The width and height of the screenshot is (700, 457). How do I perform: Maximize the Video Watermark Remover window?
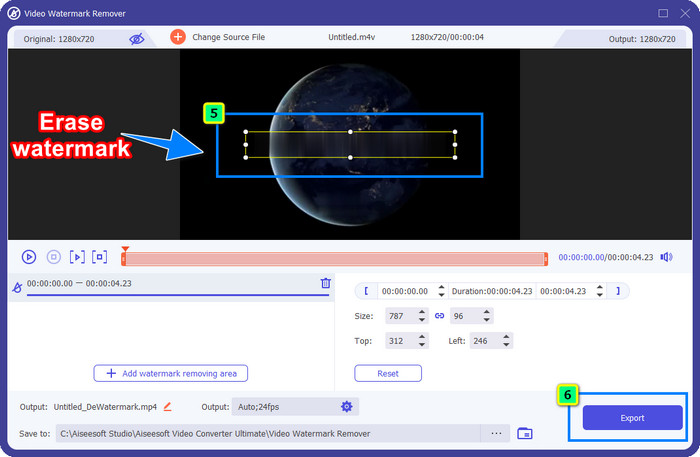click(663, 13)
